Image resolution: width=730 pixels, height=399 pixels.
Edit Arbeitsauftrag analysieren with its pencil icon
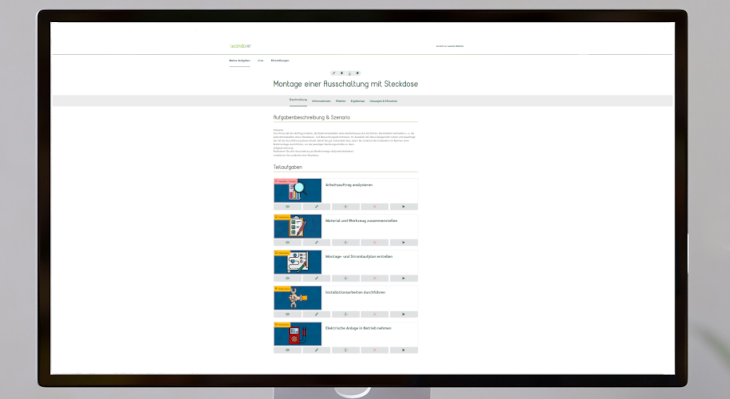317,207
